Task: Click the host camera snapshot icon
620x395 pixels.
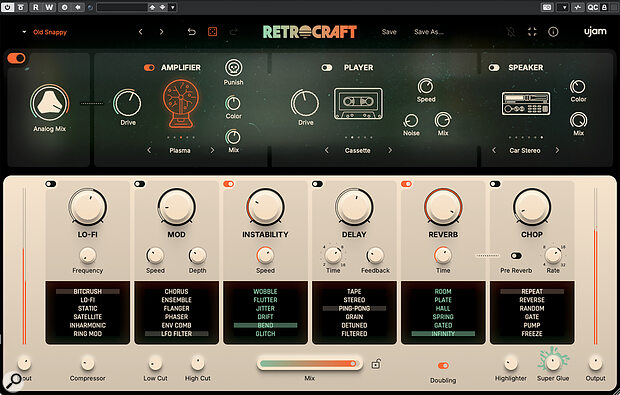Action: click(x=547, y=7)
